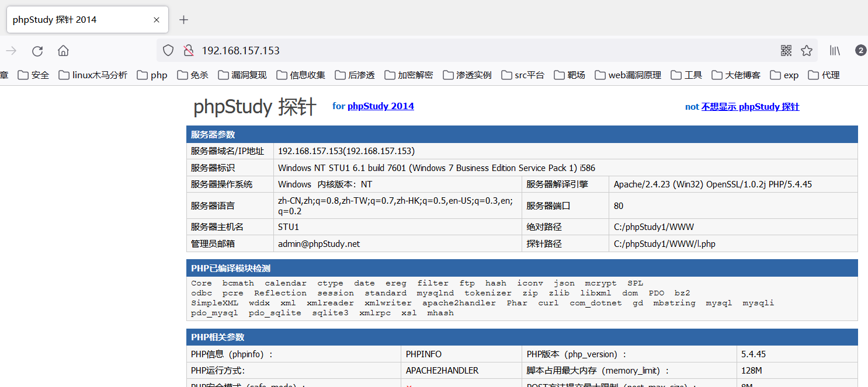Click the hostname value STU1
Viewport: 868px width, 387px height.
tap(289, 227)
